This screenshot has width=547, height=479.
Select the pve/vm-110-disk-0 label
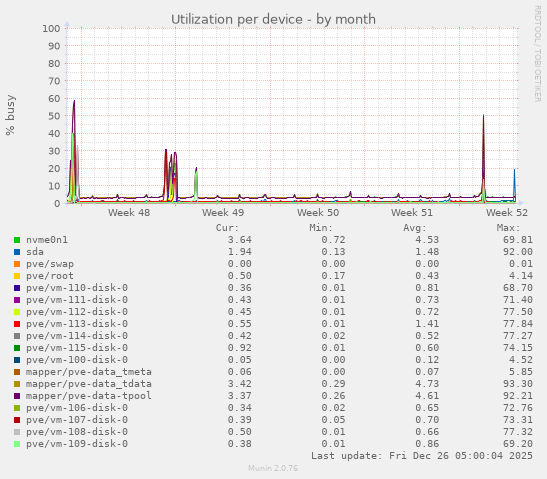(x=77, y=288)
